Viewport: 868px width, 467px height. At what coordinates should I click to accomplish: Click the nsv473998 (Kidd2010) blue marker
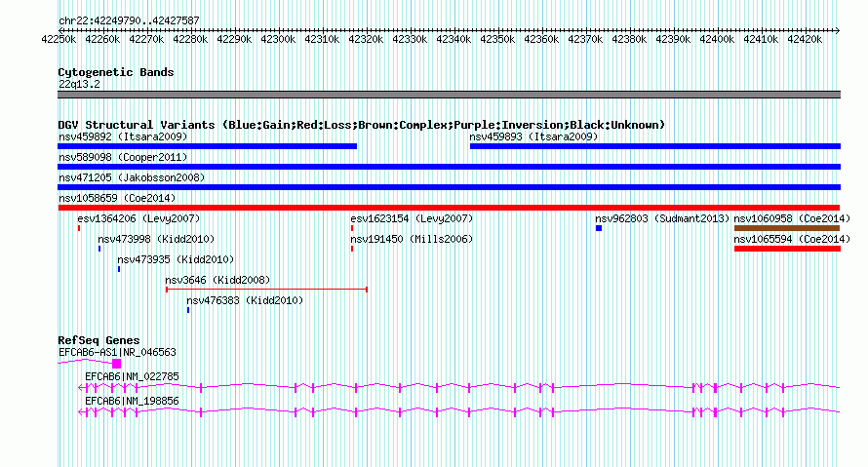[x=99, y=249]
